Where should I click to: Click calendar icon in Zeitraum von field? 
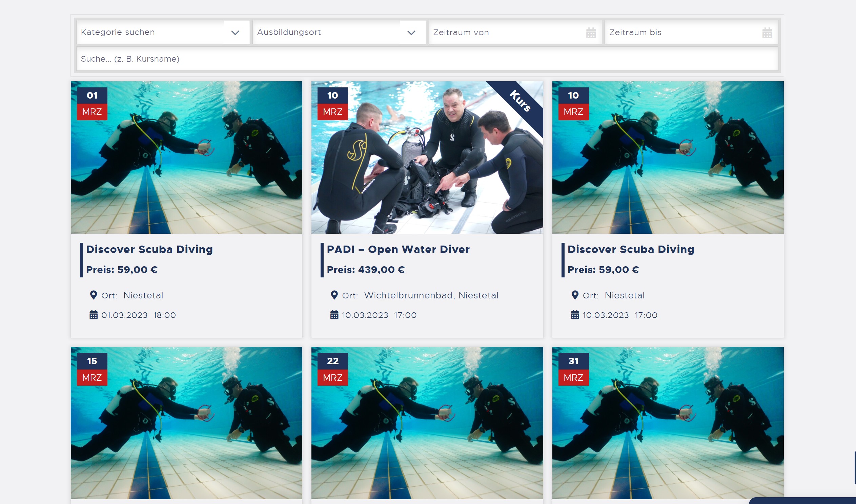click(x=591, y=33)
